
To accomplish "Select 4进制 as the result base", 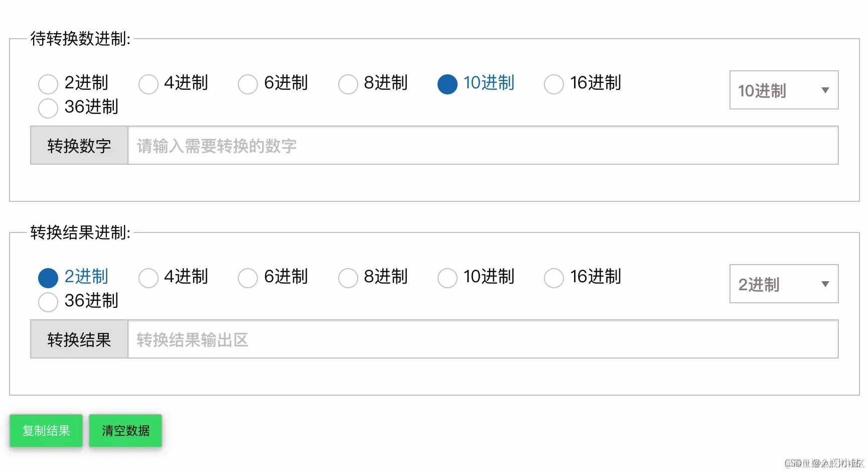I will [149, 278].
